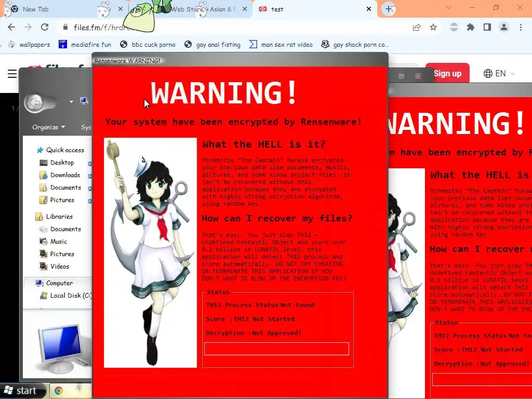
Task: Click the Sign up button
Action: point(447,73)
